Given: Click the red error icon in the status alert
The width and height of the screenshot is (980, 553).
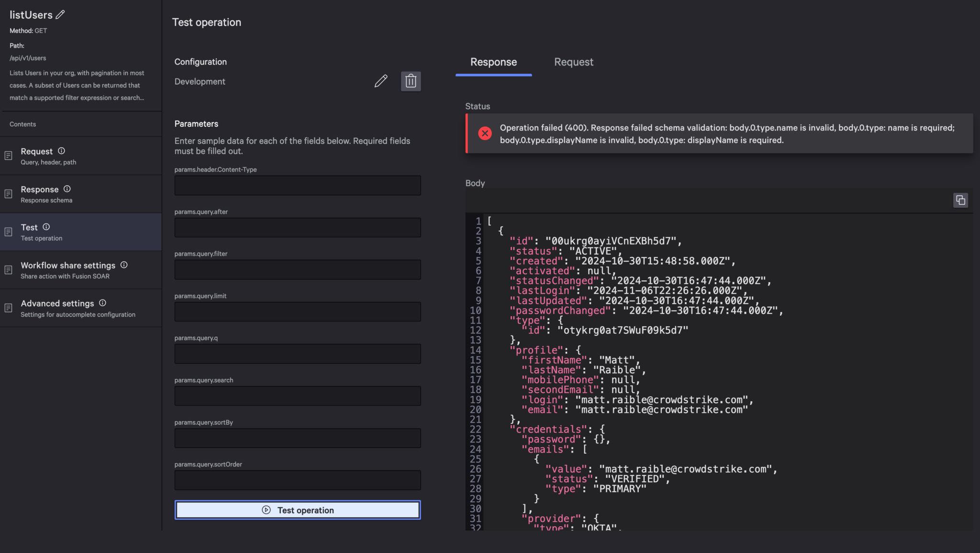Looking at the screenshot, I should point(485,133).
